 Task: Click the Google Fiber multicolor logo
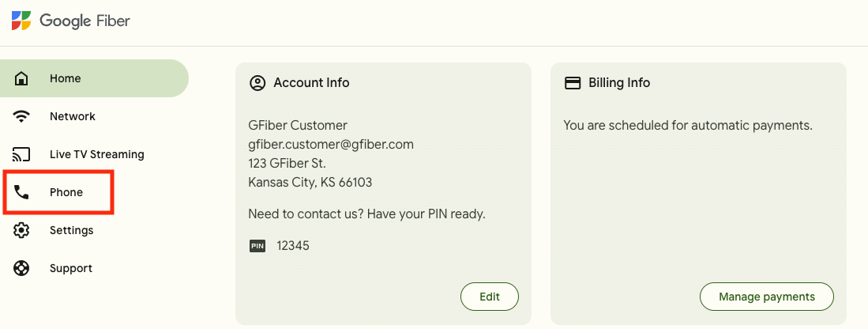pyautogui.click(x=22, y=21)
